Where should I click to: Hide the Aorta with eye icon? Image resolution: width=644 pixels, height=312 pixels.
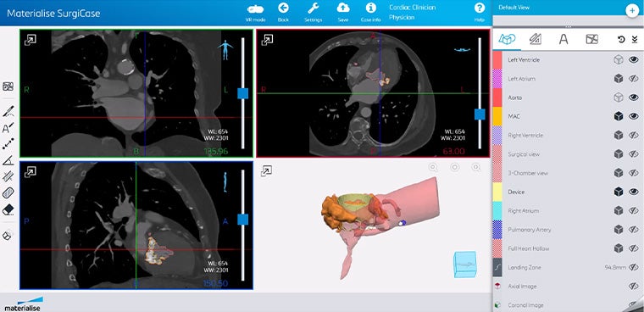634,97
